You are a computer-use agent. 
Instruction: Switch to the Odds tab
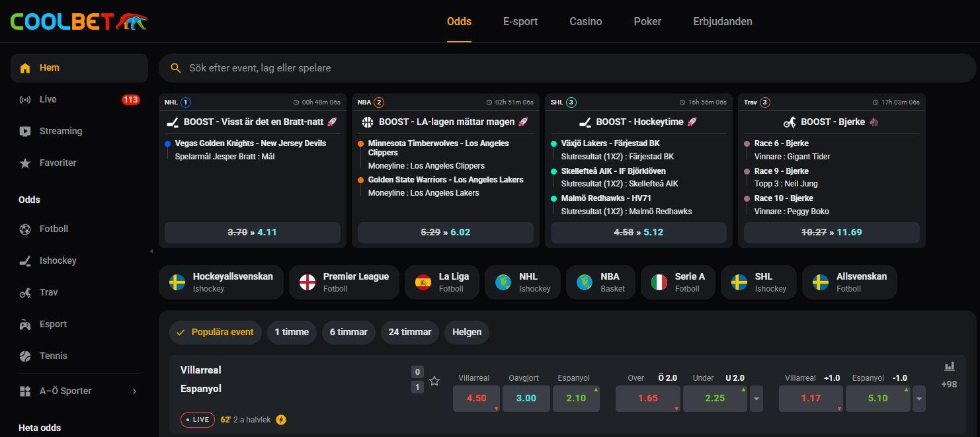[x=459, y=21]
